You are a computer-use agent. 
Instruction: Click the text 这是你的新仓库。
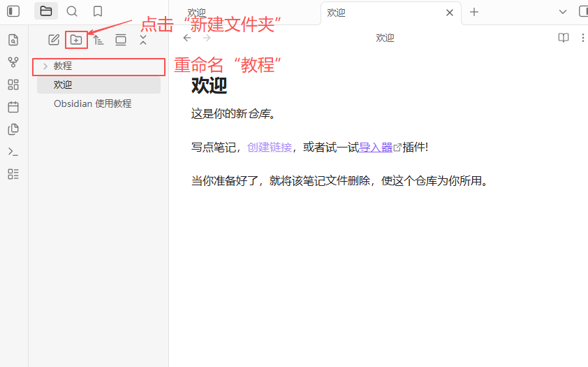coord(235,114)
